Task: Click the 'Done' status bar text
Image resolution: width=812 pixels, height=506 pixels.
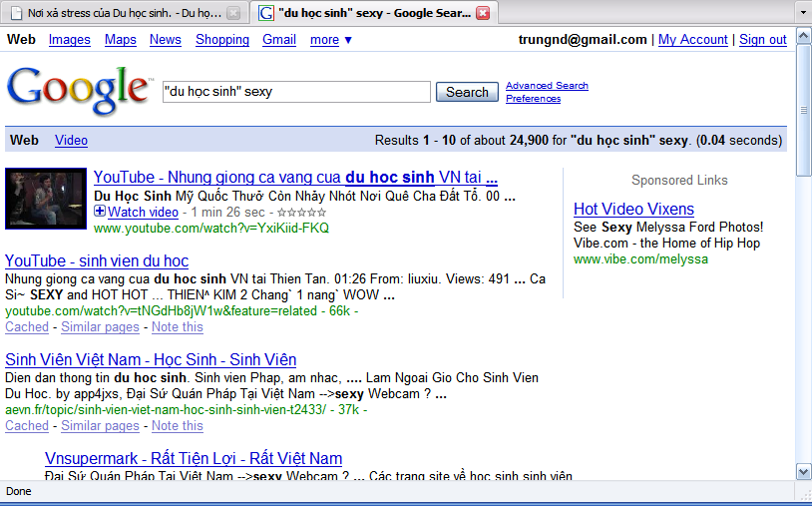Action: (19, 491)
